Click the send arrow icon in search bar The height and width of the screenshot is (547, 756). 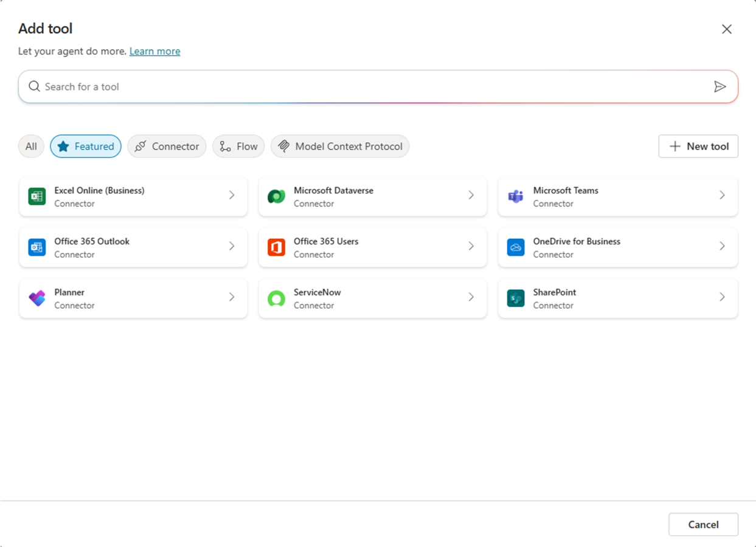coord(720,86)
